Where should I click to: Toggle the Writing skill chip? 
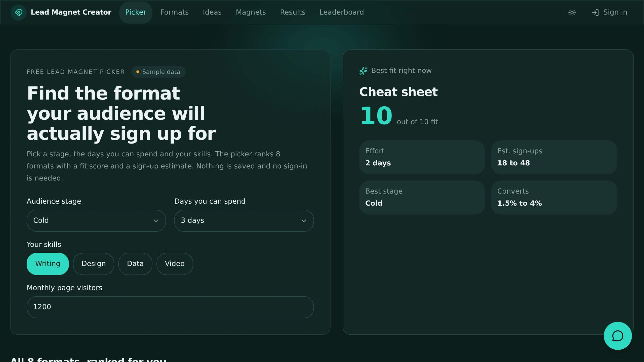pyautogui.click(x=48, y=264)
